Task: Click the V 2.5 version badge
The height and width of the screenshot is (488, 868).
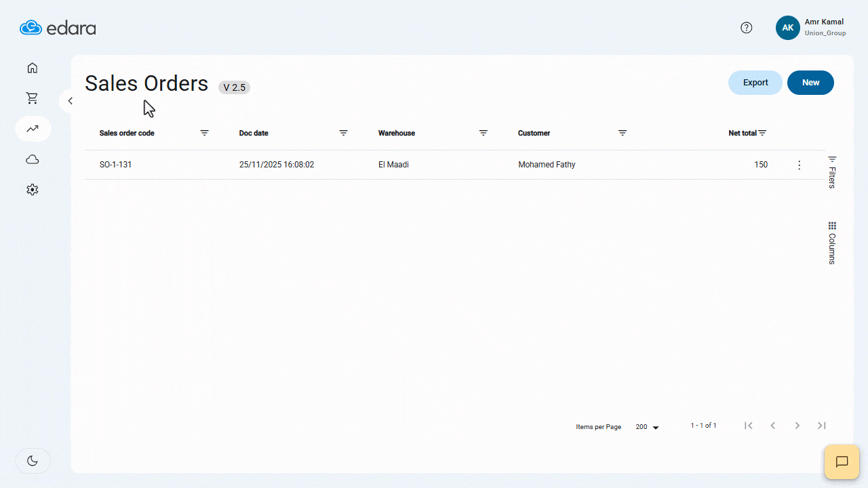Action: [235, 87]
